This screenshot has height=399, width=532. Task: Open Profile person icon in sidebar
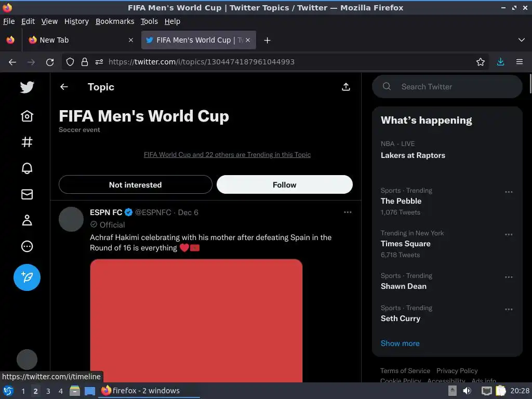pyautogui.click(x=27, y=220)
